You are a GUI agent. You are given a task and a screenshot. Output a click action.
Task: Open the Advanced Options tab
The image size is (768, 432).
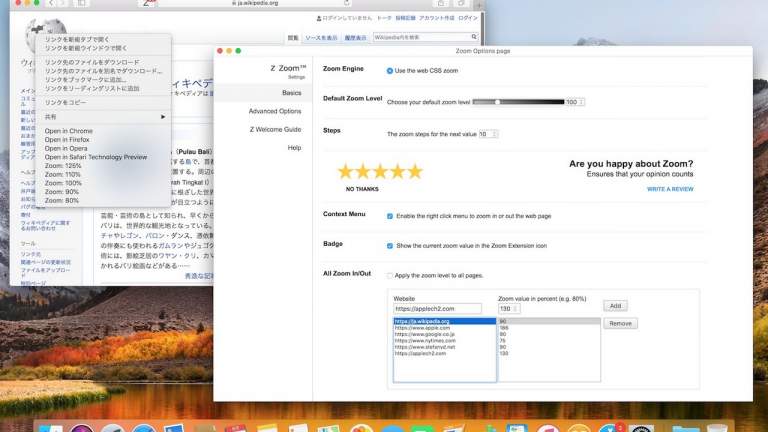pos(275,111)
